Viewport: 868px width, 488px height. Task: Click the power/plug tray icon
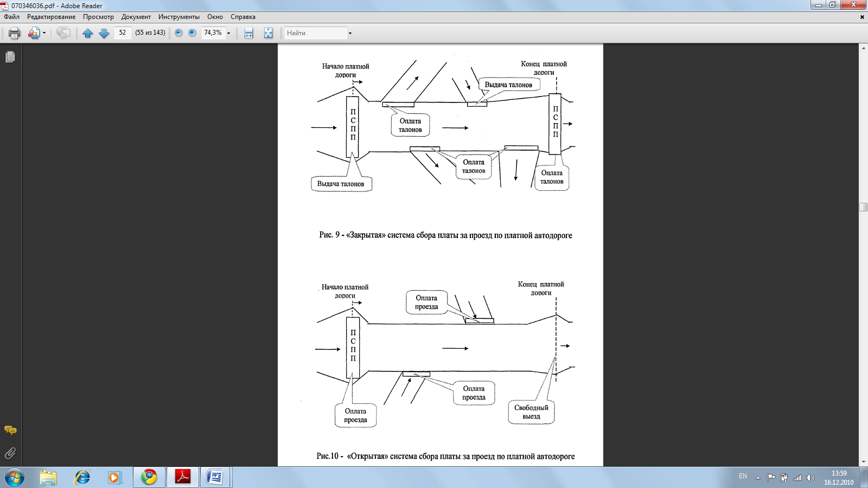coord(784,478)
